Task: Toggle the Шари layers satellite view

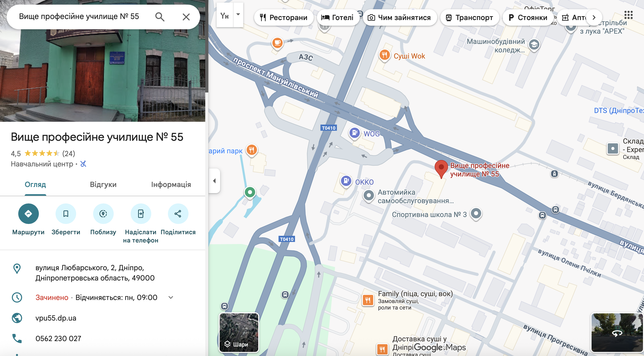Action: tap(239, 332)
